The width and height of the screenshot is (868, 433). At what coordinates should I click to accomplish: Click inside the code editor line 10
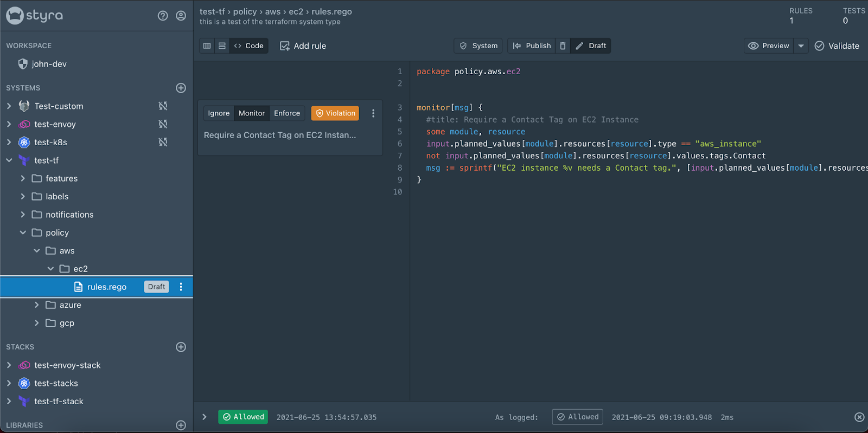[x=639, y=192]
